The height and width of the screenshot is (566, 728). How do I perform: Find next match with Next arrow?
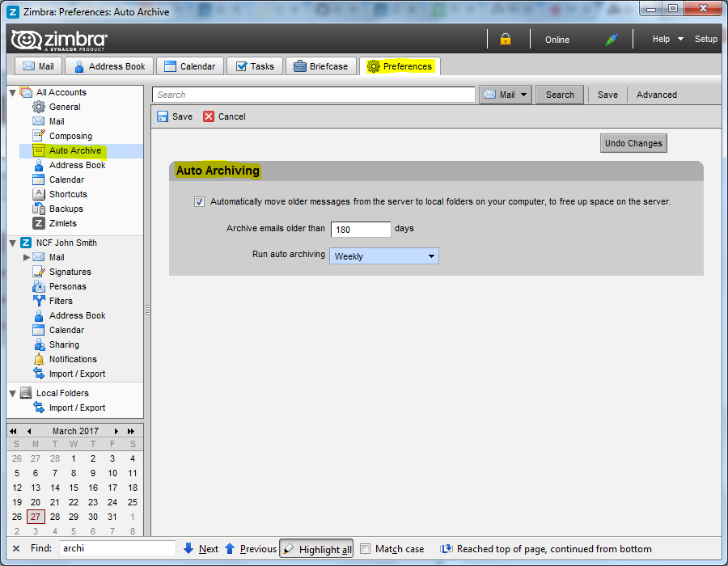coord(201,549)
